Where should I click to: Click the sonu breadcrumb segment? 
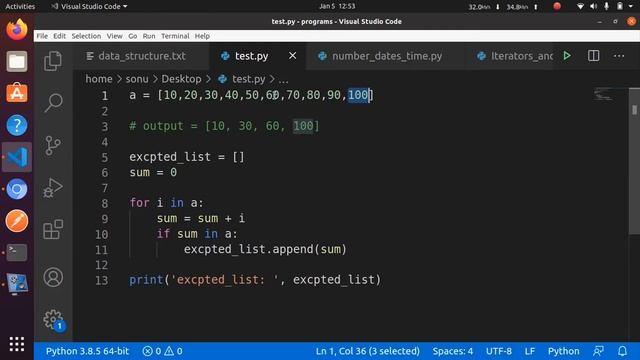point(137,79)
